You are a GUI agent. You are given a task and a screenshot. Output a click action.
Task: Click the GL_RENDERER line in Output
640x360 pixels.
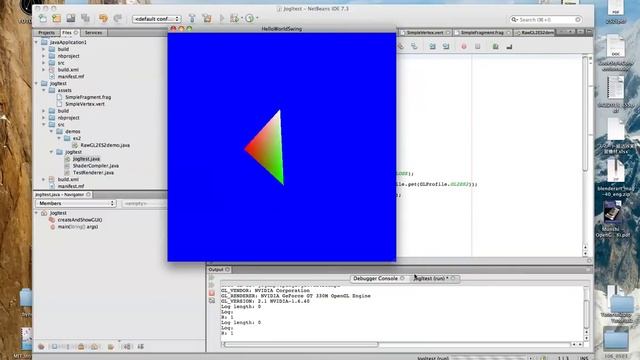(x=296, y=296)
